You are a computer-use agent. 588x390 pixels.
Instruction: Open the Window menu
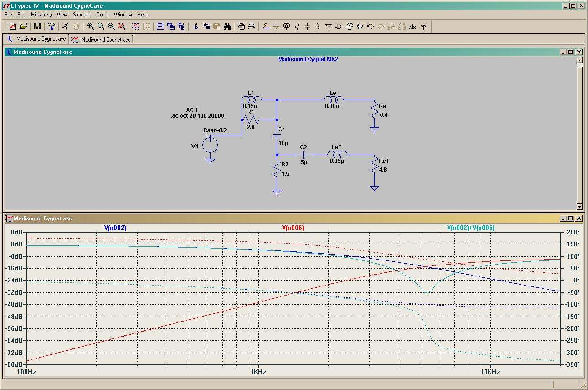tap(123, 15)
